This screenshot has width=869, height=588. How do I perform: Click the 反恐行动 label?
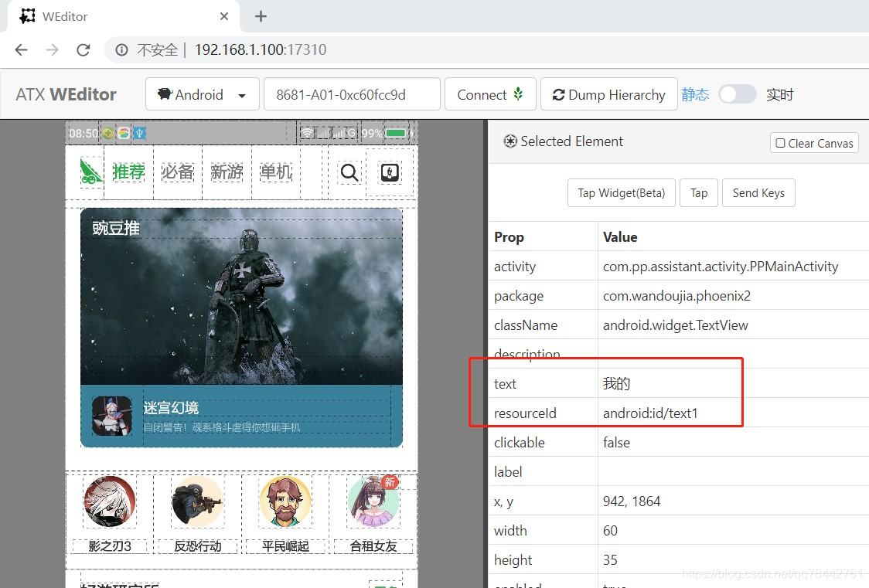[x=198, y=546]
